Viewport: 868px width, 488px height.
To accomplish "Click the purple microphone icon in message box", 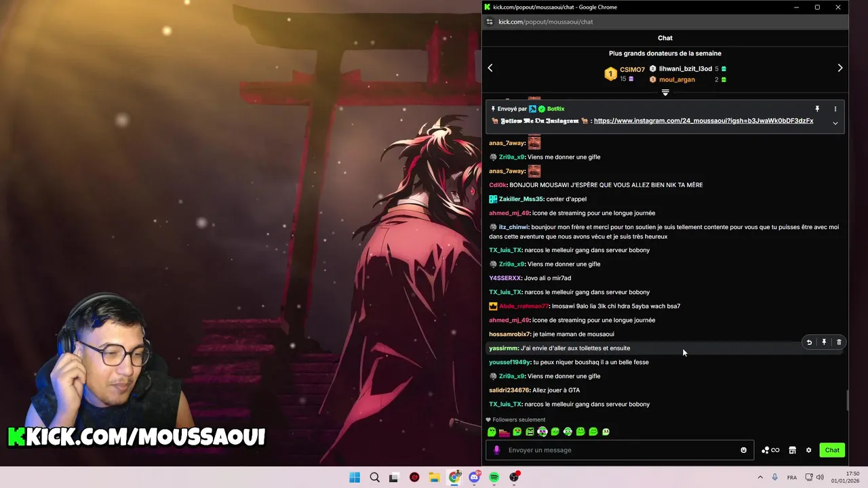I will tap(497, 450).
